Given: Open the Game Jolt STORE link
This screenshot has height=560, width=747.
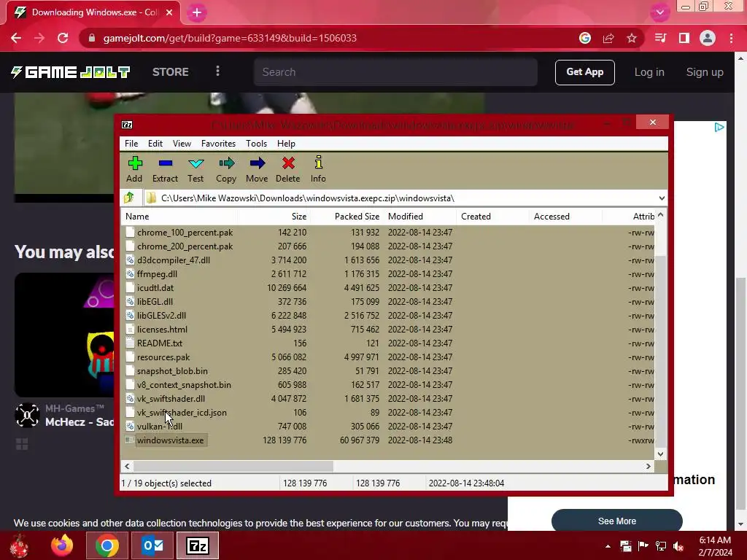Looking at the screenshot, I should point(171,72).
